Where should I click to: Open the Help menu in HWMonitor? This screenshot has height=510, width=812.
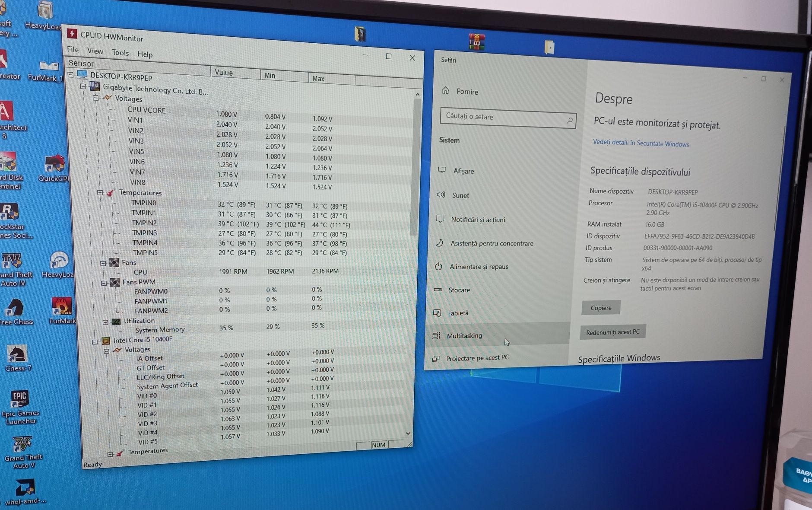145,54
